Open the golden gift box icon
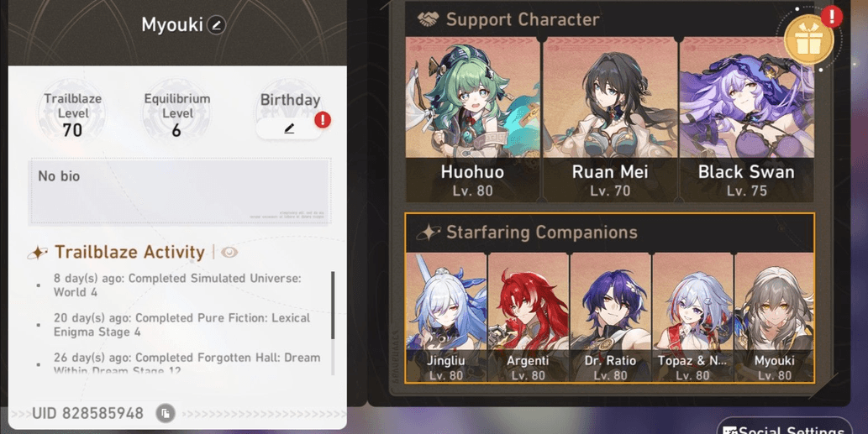Image resolution: width=868 pixels, height=434 pixels. tap(809, 41)
